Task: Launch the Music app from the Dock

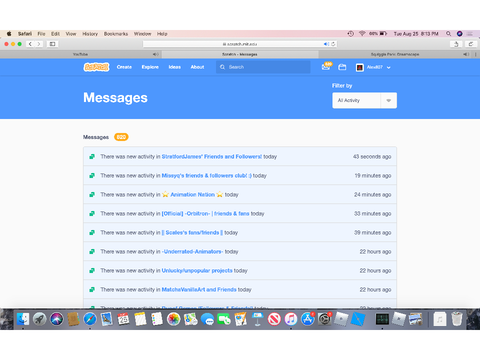Action: (x=291, y=319)
